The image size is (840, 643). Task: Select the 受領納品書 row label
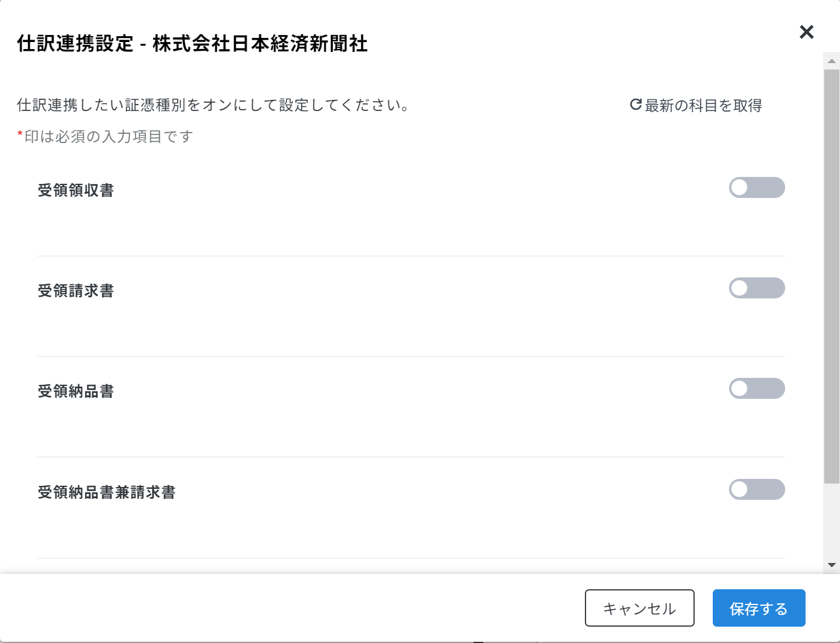[x=76, y=391]
